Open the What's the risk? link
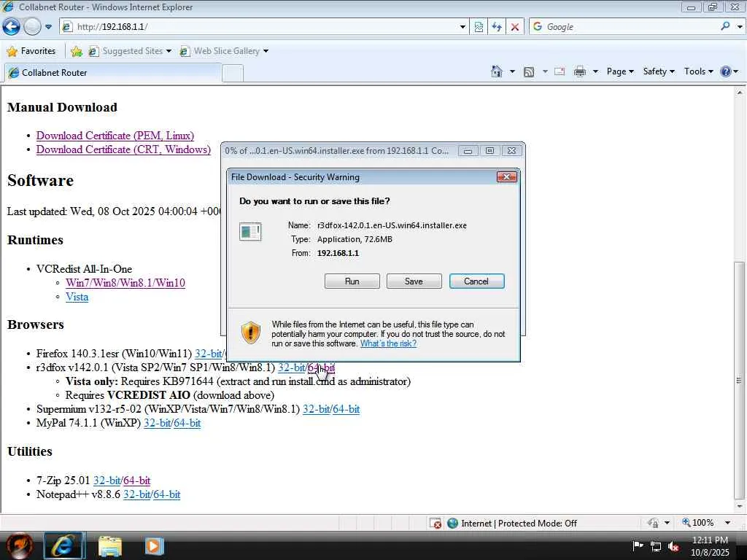Screen dimensions: 747x560 (x=388, y=343)
